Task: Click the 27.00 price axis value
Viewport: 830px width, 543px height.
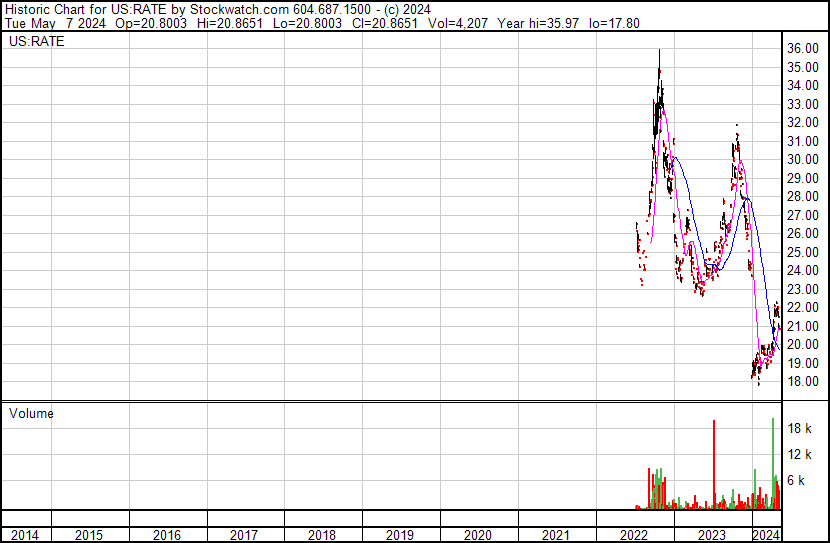Action: (803, 215)
